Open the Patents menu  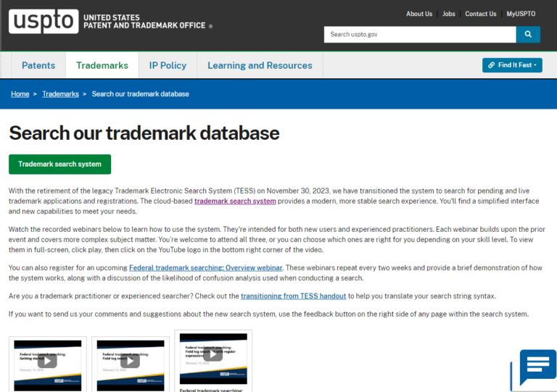(38, 65)
